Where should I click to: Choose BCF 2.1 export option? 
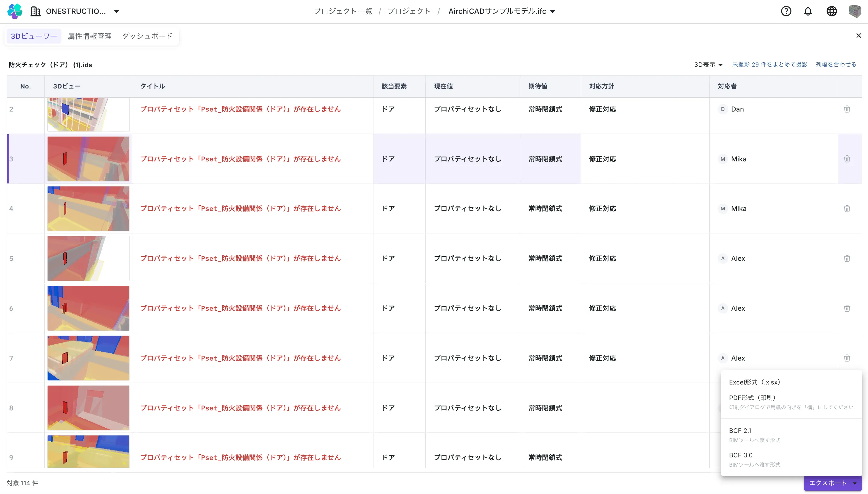point(791,435)
